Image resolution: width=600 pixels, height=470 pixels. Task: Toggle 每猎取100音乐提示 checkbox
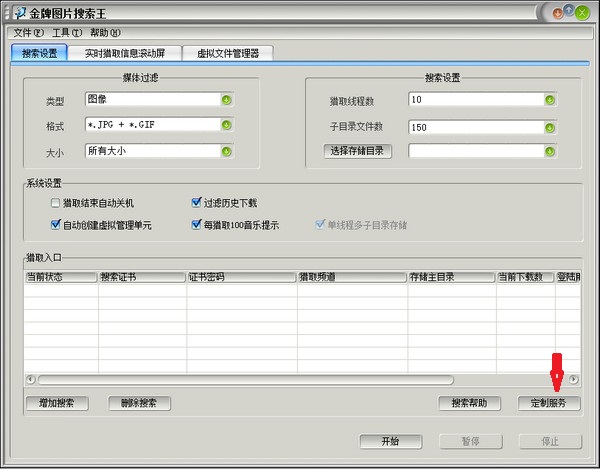coord(196,224)
